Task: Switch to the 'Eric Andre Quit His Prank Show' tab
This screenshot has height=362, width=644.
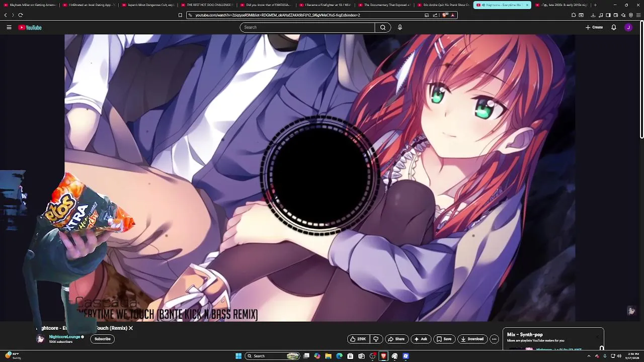Action: [443, 5]
